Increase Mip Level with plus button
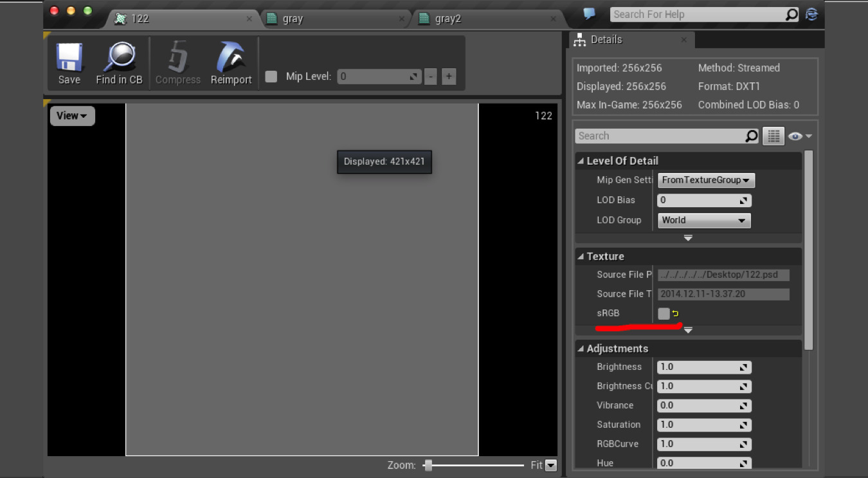This screenshot has height=478, width=868. click(x=449, y=77)
